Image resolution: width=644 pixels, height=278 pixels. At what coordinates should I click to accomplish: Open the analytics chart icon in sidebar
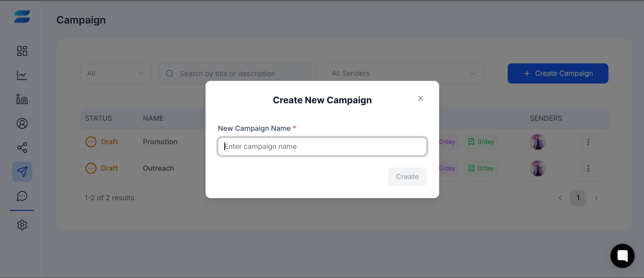[x=22, y=75]
